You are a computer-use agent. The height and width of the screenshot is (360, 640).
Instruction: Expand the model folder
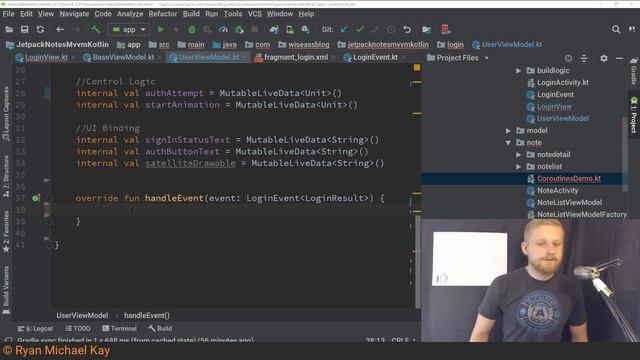click(x=508, y=131)
